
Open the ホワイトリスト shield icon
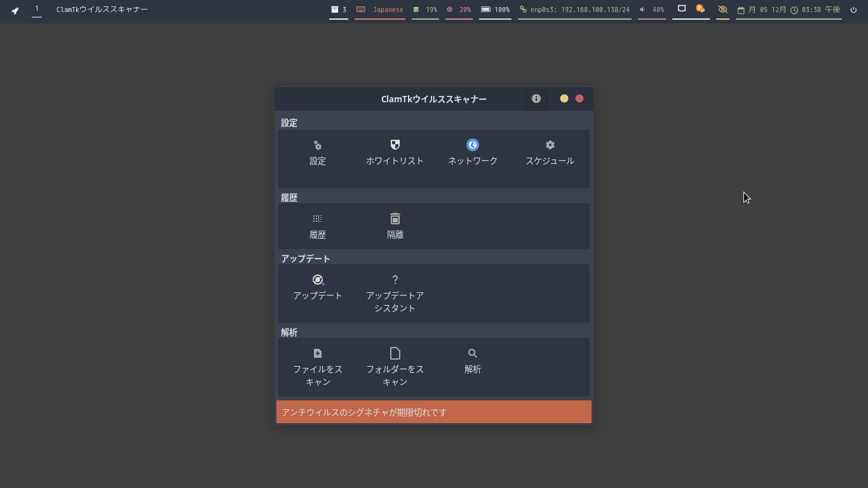pos(395,145)
